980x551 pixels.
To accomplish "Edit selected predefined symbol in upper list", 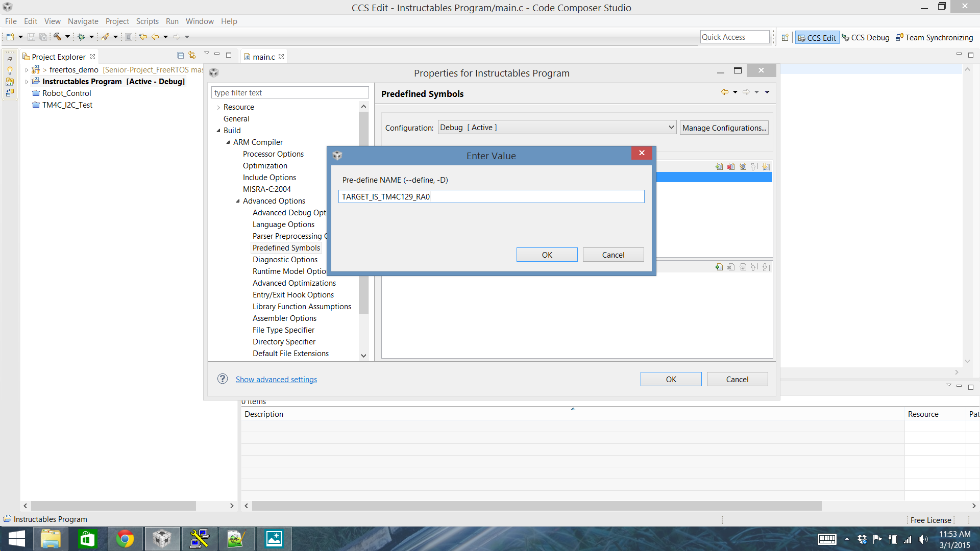I will pyautogui.click(x=743, y=166).
